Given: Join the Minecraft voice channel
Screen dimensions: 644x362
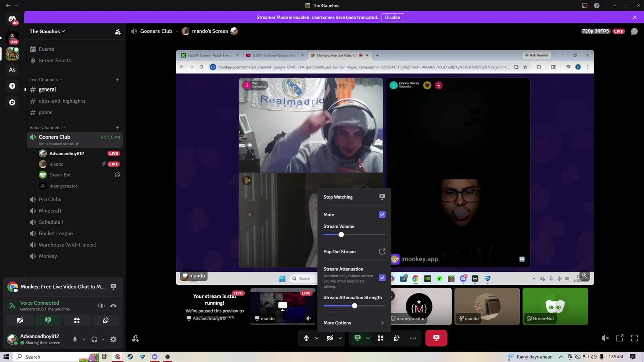Looking at the screenshot, I should click(x=74, y=211).
